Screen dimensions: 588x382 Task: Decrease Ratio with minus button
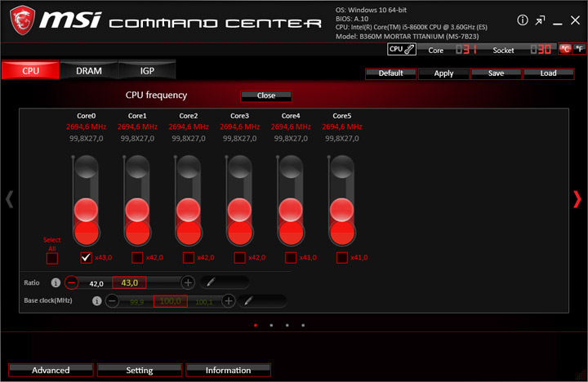point(71,282)
